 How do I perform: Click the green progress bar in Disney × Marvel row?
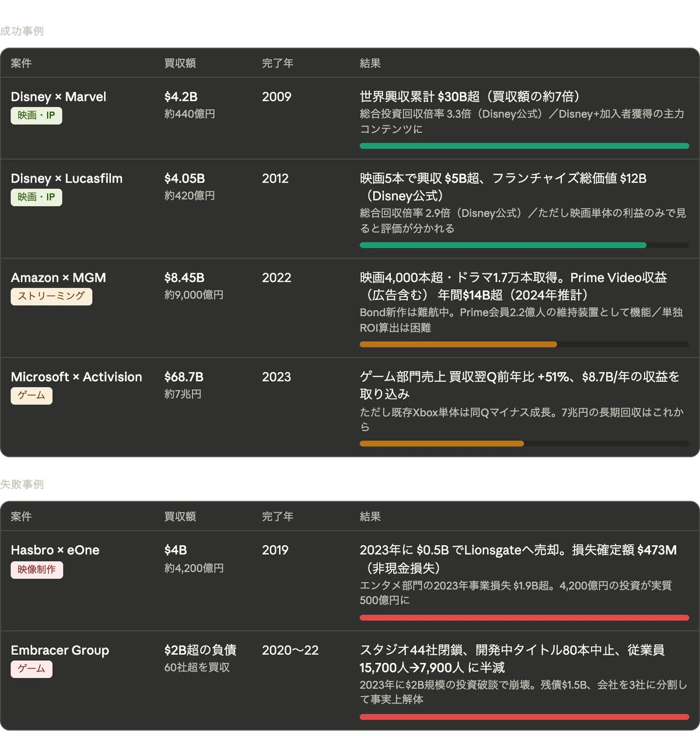[x=524, y=146]
